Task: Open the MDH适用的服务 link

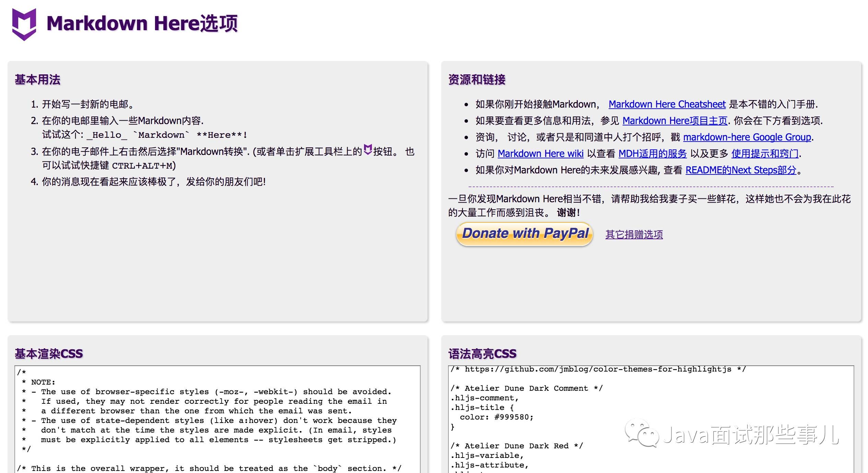Action: 653,154
